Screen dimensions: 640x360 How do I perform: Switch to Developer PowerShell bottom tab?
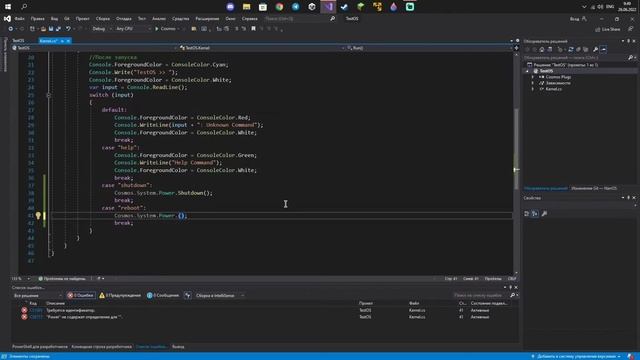click(x=40, y=347)
